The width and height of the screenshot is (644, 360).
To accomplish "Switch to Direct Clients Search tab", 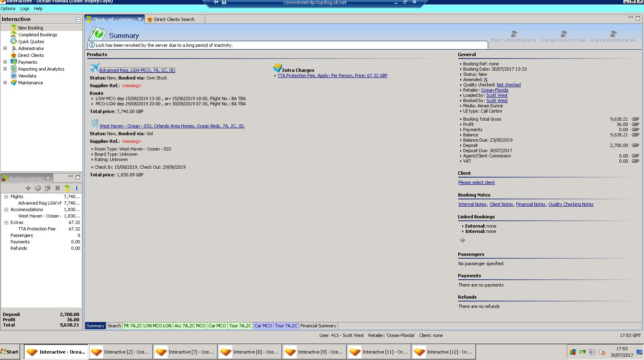I will [174, 19].
